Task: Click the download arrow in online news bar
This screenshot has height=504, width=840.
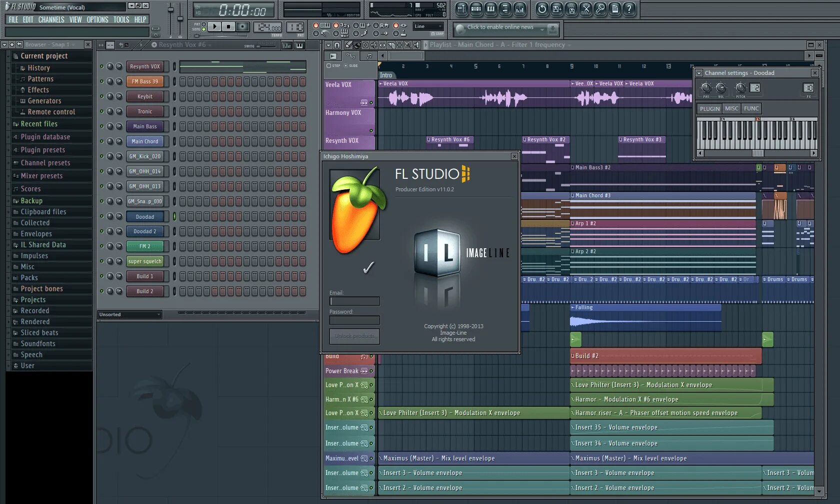Action: [552, 29]
